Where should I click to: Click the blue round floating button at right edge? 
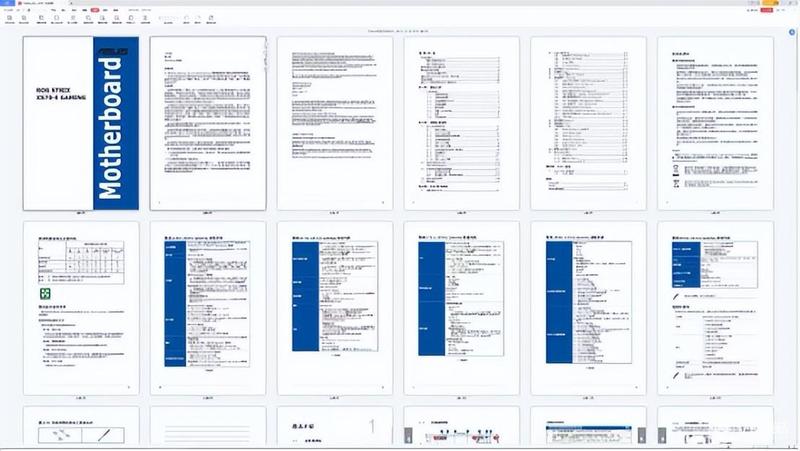[x=792, y=32]
